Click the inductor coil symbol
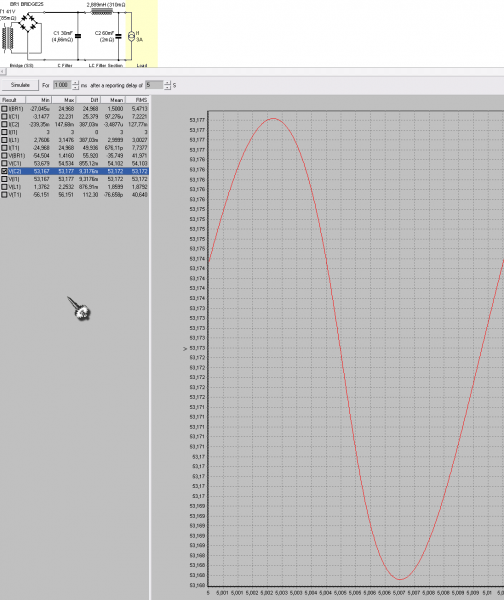 tap(102, 12)
